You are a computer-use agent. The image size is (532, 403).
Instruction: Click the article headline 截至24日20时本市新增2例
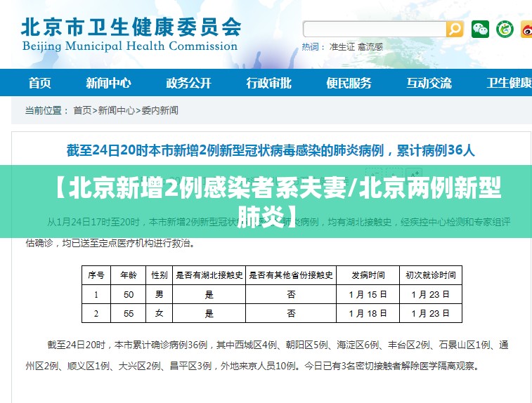[271, 150]
